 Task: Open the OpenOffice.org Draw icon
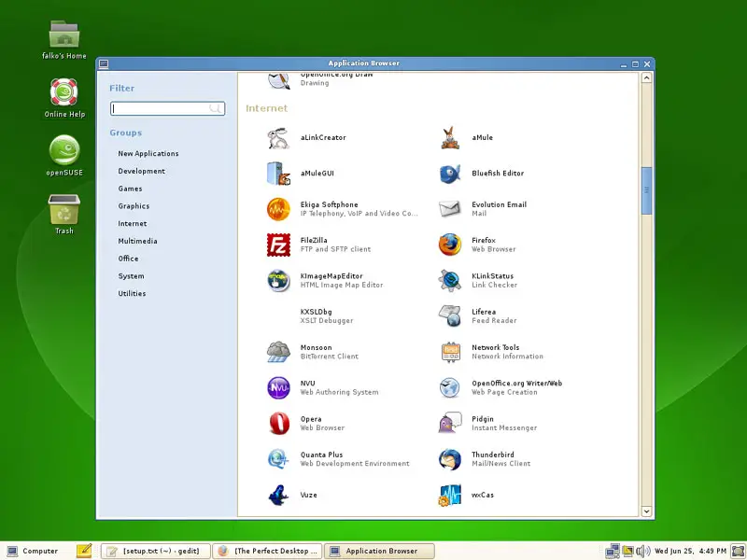[x=278, y=81]
